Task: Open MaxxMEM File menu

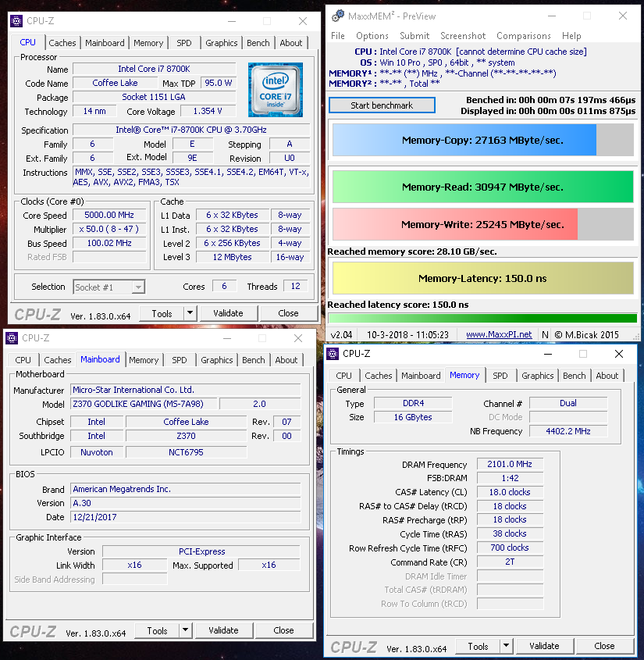Action: tap(338, 36)
